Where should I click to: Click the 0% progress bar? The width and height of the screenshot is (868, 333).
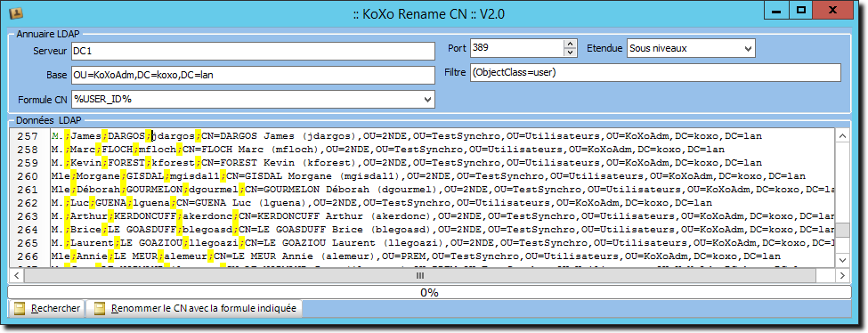[x=430, y=293]
